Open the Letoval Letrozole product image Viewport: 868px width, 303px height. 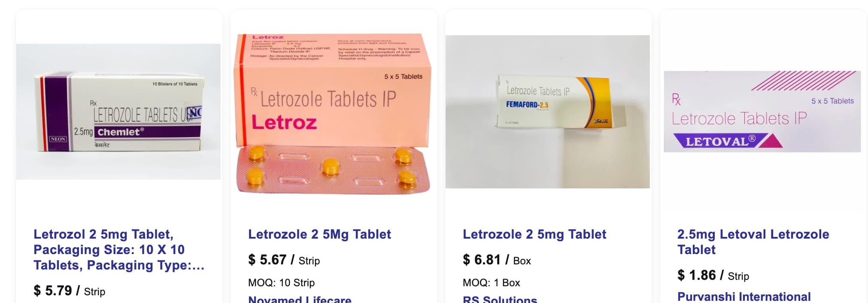[x=762, y=112]
